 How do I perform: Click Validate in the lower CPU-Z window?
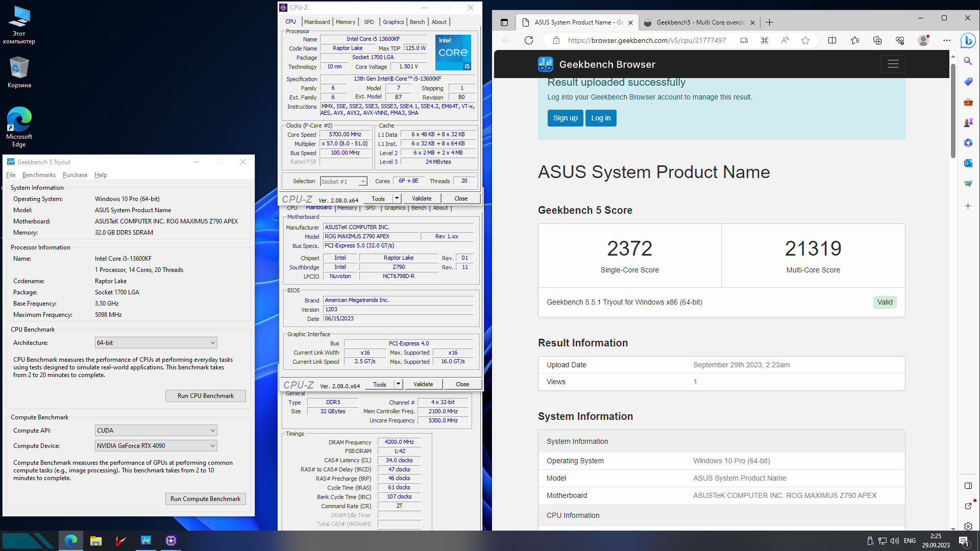(423, 384)
